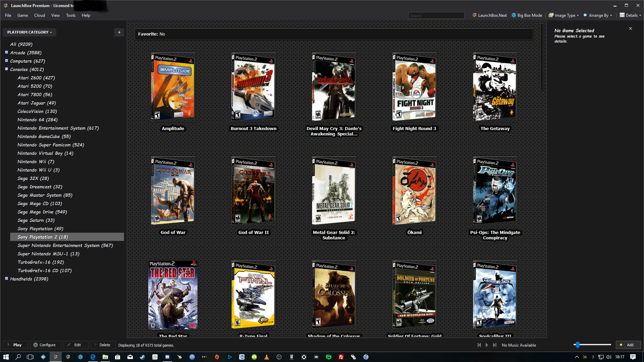Screen dimensions: 644x362
Task: Select Sega Dreamcast (32) platform
Action: tap(40, 187)
